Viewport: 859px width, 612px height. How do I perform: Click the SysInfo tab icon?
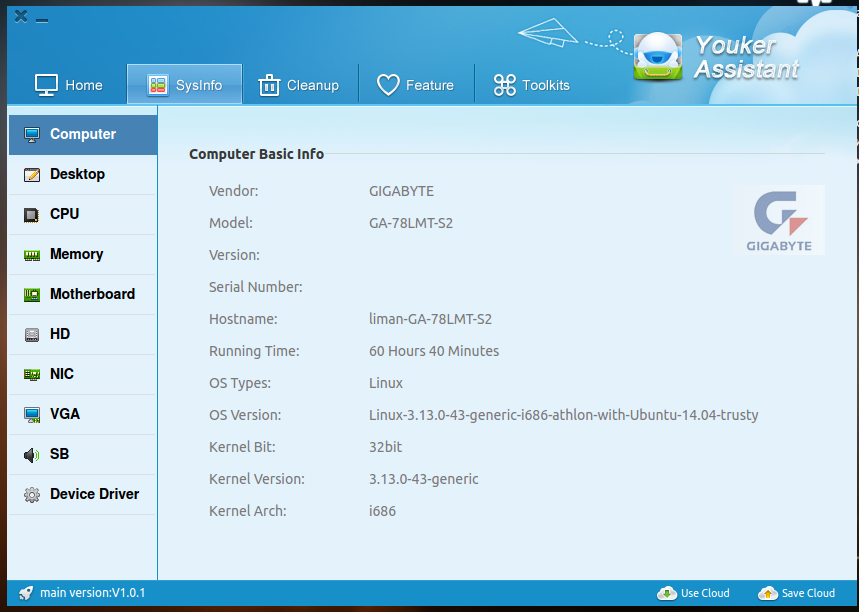point(158,85)
